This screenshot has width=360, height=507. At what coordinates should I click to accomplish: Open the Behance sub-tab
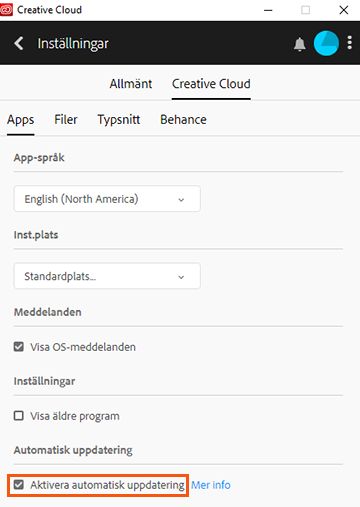pos(183,119)
